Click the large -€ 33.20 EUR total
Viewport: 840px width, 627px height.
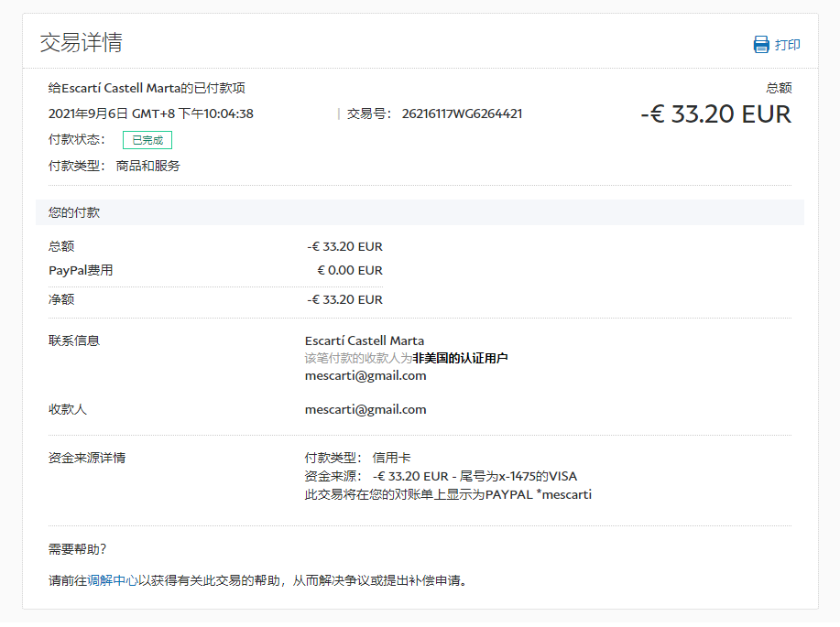click(x=715, y=114)
